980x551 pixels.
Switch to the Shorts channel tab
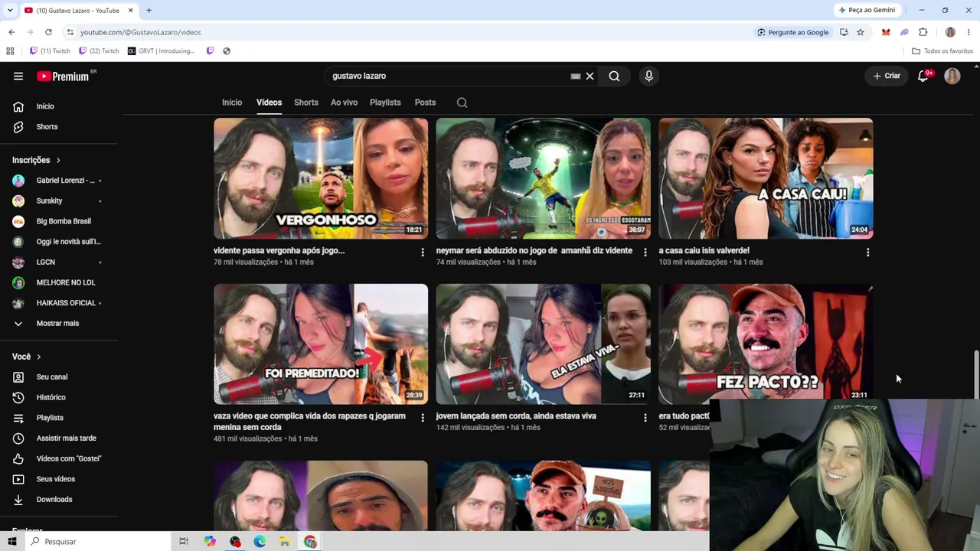click(306, 103)
